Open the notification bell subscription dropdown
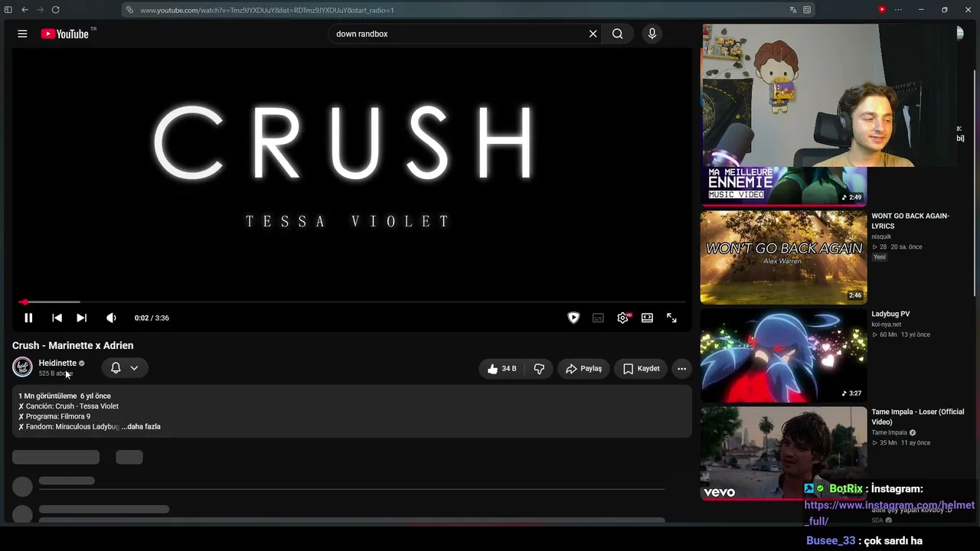 pyautogui.click(x=124, y=368)
